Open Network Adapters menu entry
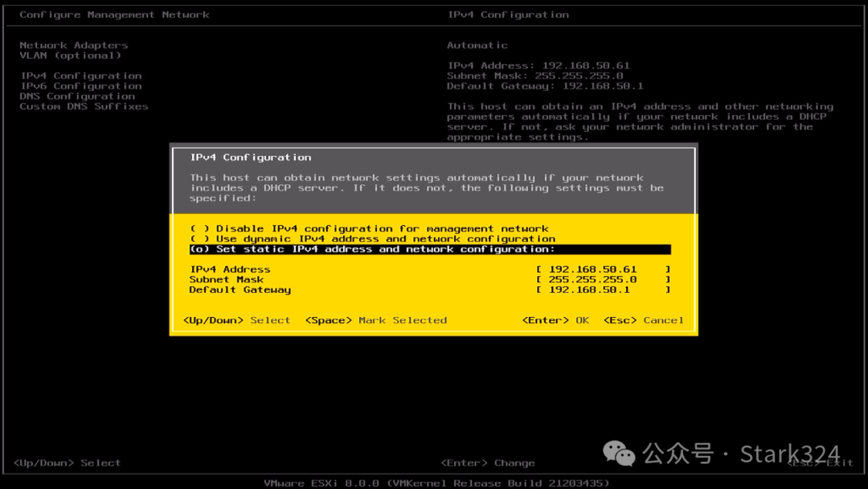 (x=74, y=45)
